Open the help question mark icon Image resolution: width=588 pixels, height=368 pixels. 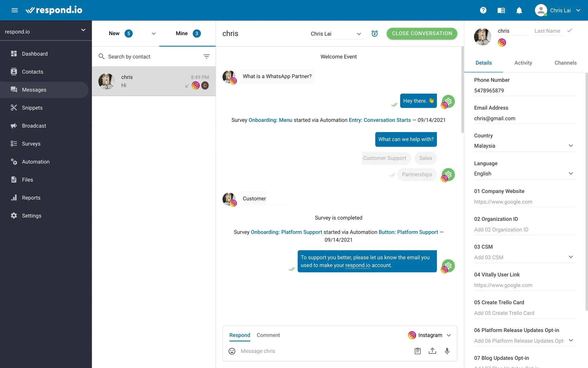483,10
